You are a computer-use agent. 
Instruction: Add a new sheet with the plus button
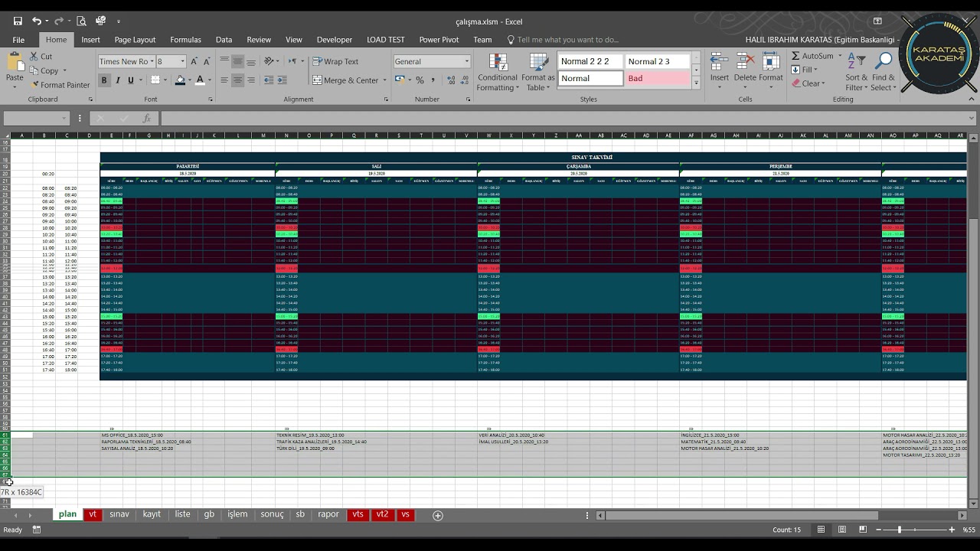pos(438,516)
